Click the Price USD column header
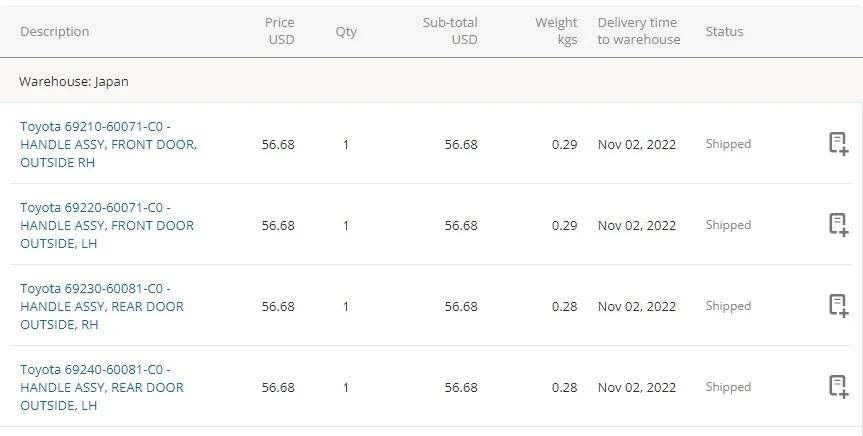 tap(280, 31)
